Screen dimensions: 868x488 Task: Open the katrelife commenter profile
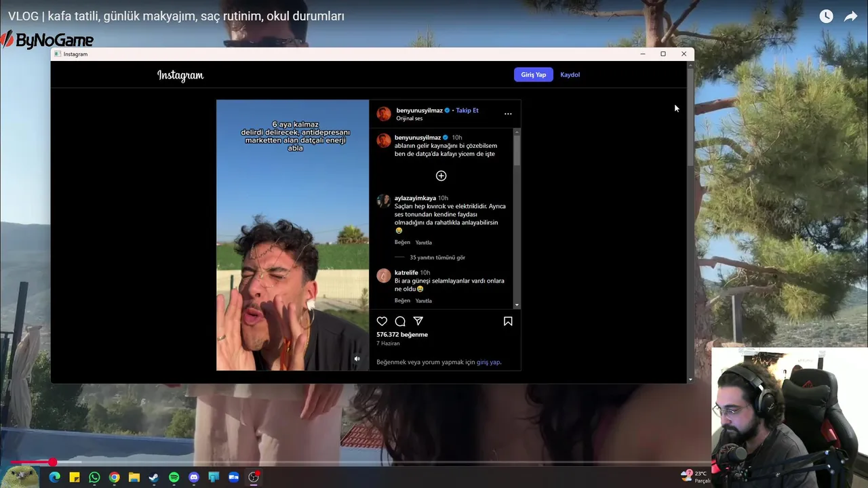click(406, 272)
